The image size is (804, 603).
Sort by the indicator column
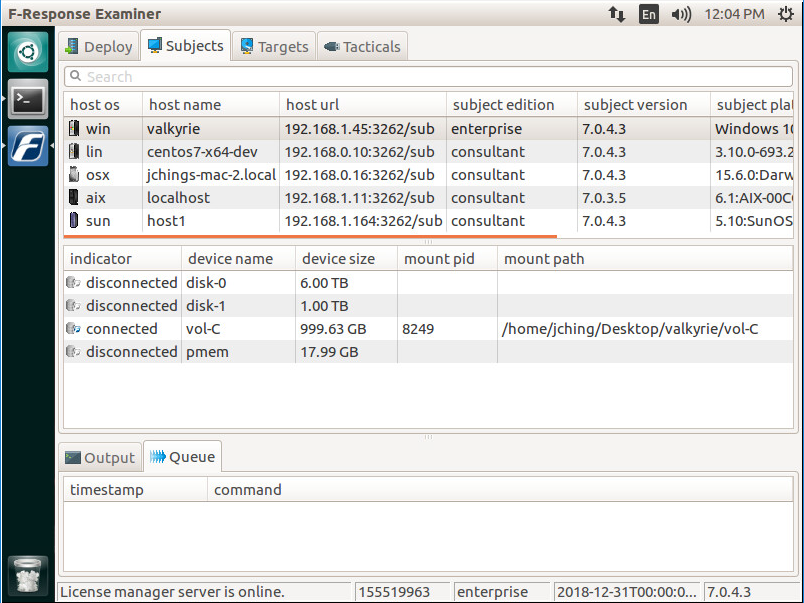[123, 258]
